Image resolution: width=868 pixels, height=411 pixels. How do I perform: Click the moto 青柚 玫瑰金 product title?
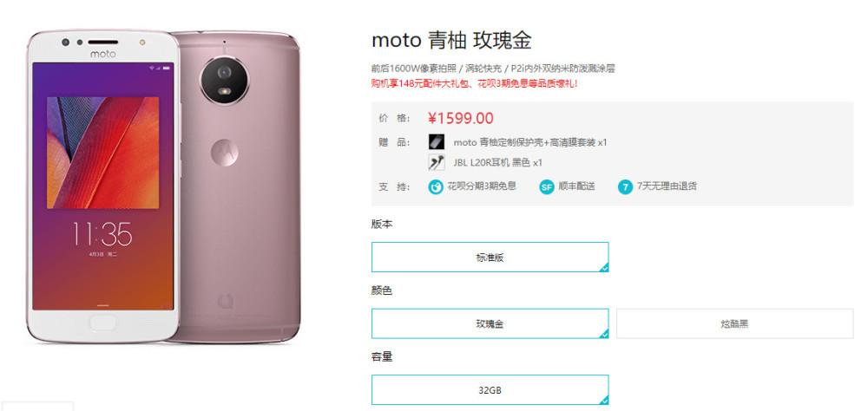tap(451, 41)
